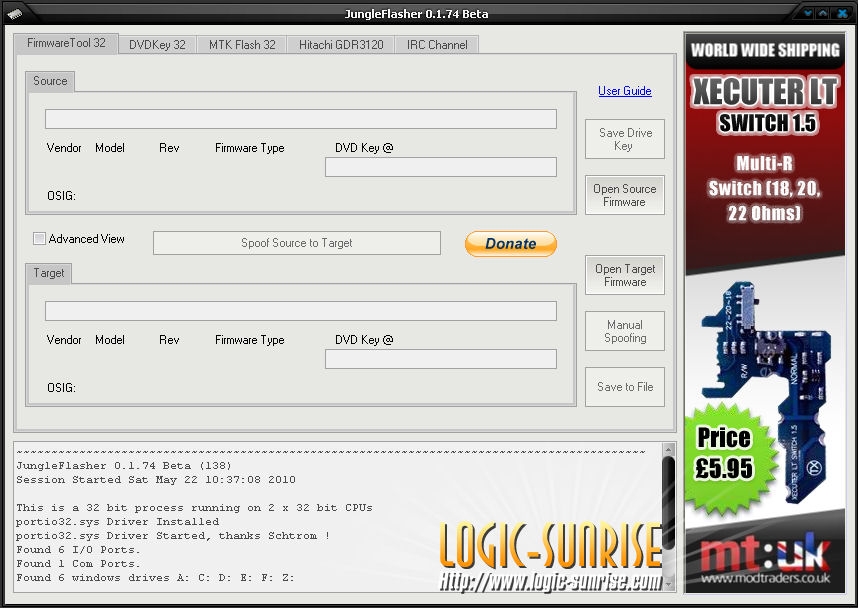The height and width of the screenshot is (608, 858).
Task: Select the Source group tab
Action: pos(50,81)
